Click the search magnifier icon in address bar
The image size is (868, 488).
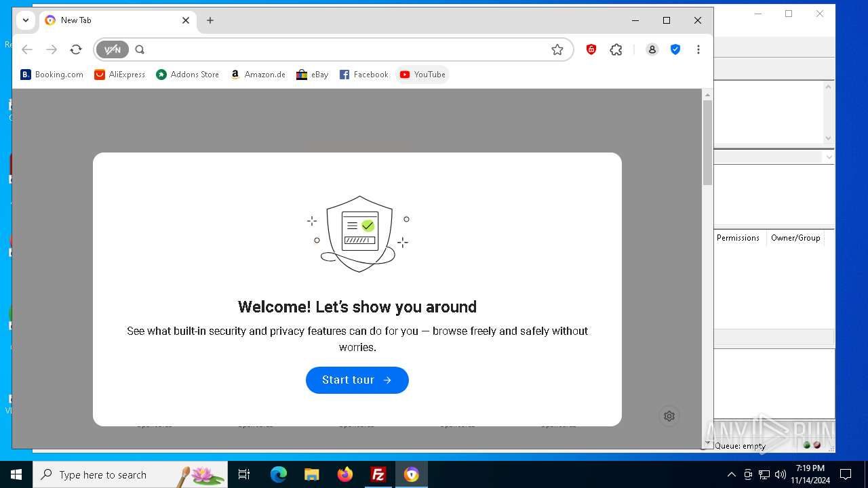[x=140, y=49]
